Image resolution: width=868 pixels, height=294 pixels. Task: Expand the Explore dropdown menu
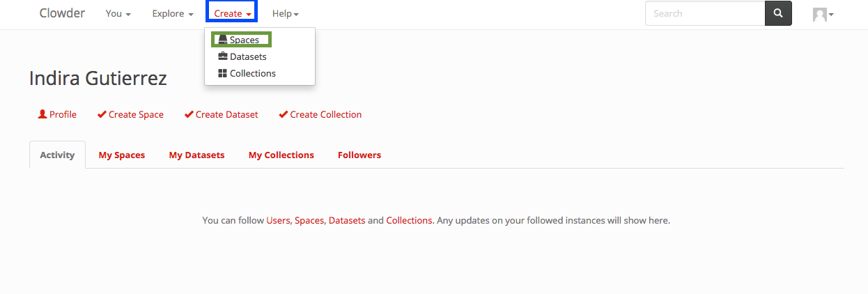pyautogui.click(x=173, y=14)
